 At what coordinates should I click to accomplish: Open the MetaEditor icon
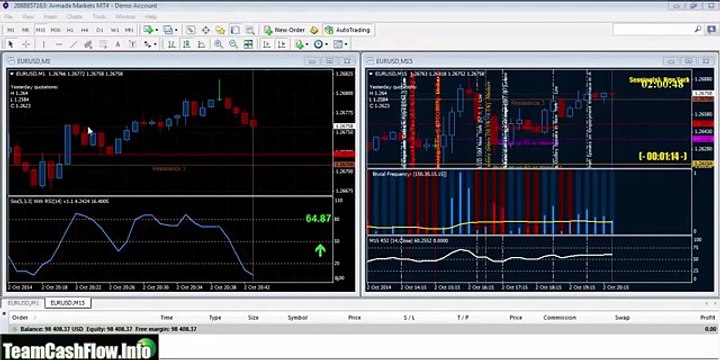[x=314, y=30]
